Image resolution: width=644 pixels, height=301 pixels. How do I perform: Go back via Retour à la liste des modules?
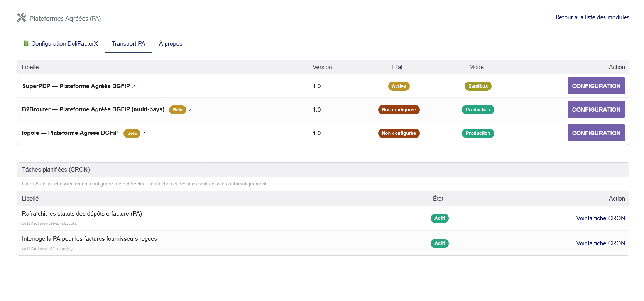click(x=592, y=17)
